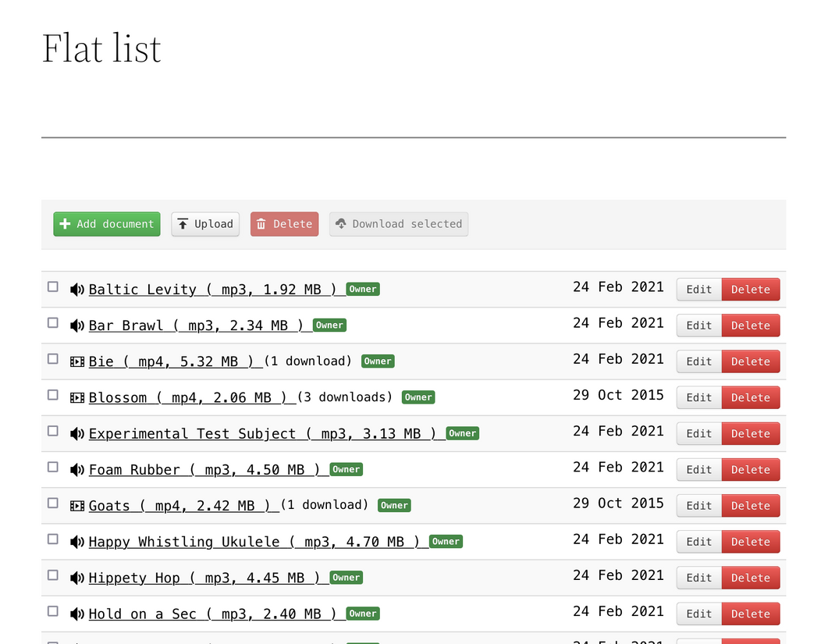Open the Experimental Test Subject mp3 link
Image resolution: width=828 pixels, height=644 pixels.
pos(267,434)
